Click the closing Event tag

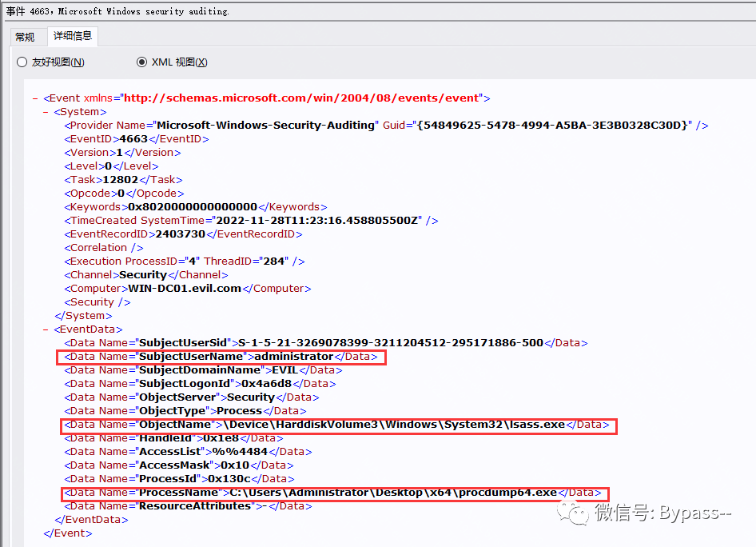point(67,533)
